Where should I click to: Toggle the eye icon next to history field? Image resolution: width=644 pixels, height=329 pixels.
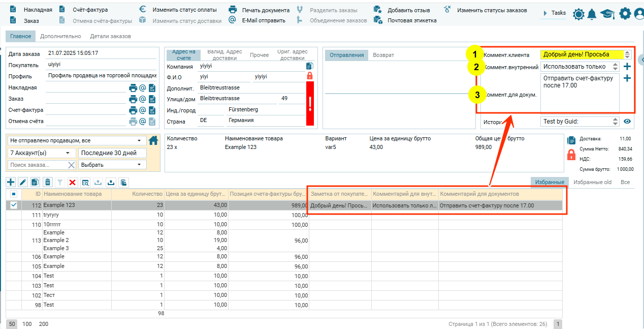[x=627, y=122]
